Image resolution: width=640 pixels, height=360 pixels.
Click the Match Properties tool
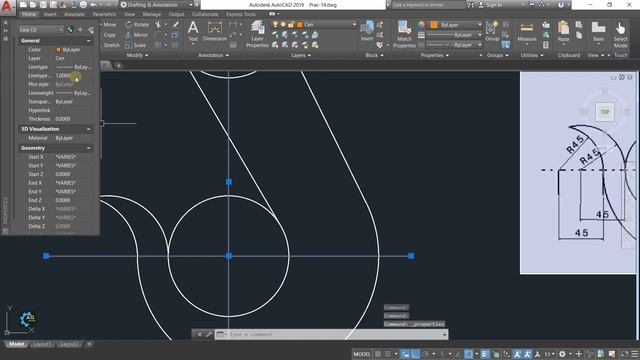pyautogui.click(x=404, y=34)
